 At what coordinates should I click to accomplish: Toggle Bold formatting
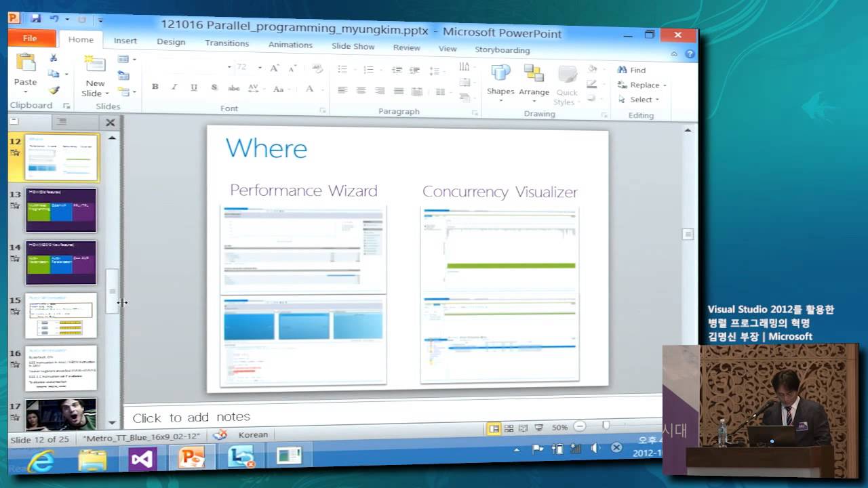pyautogui.click(x=155, y=87)
